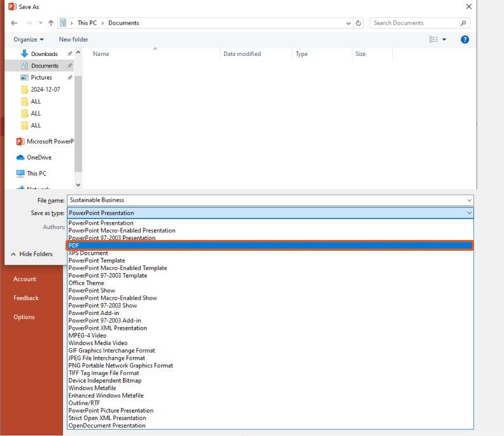Select PowerPoint Picture Presentation
Viewport: 504px width, 436px height.
tap(270, 411)
